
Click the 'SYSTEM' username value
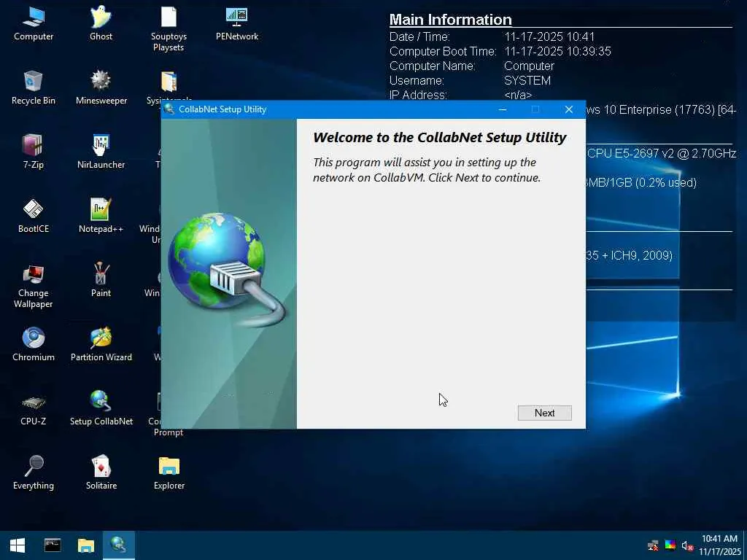point(527,80)
